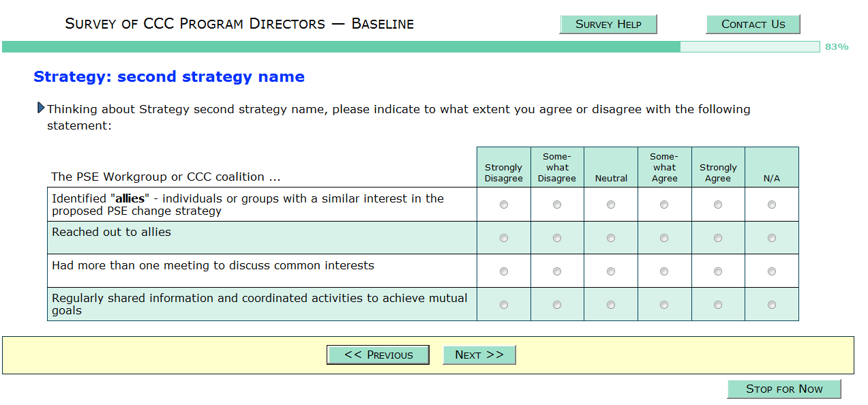Click the Stop for Now button
This screenshot has width=868, height=405.
tap(784, 389)
